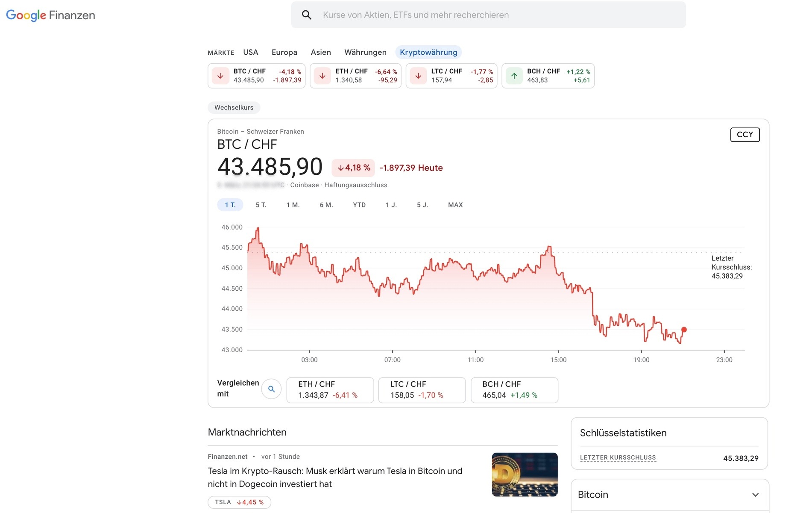Select the 1 T. chart range

point(230,205)
